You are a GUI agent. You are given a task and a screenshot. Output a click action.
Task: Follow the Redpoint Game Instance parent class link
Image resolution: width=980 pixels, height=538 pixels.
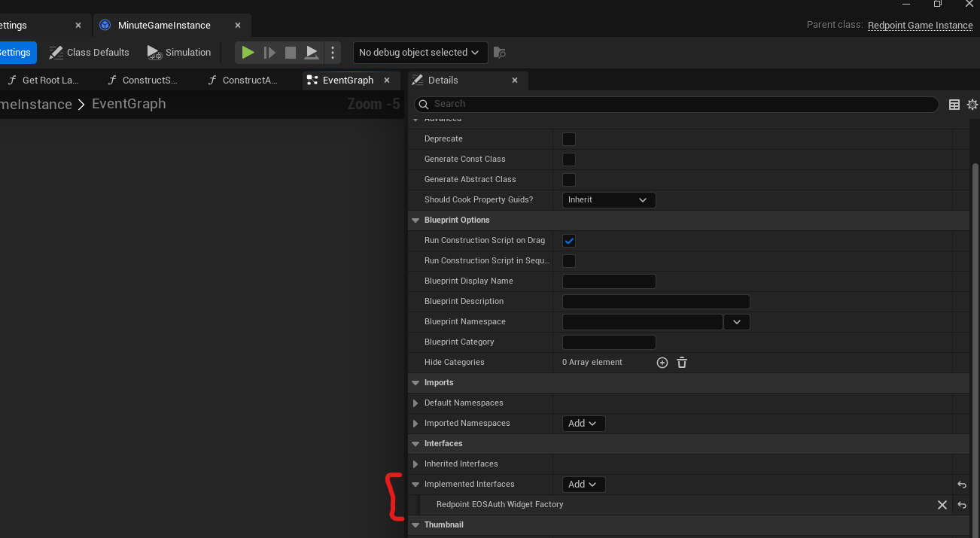[x=920, y=25]
